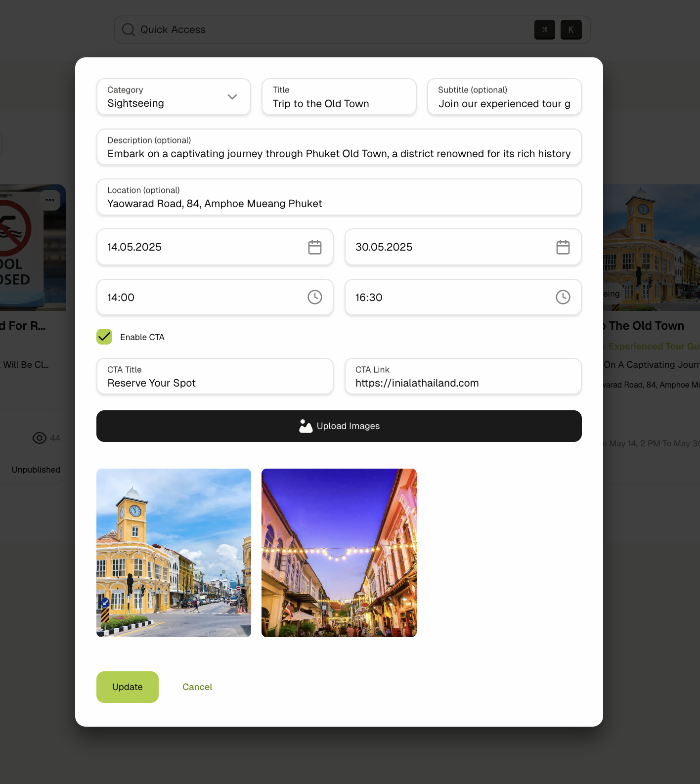Click the clock icon for start time 14:00

314,297
